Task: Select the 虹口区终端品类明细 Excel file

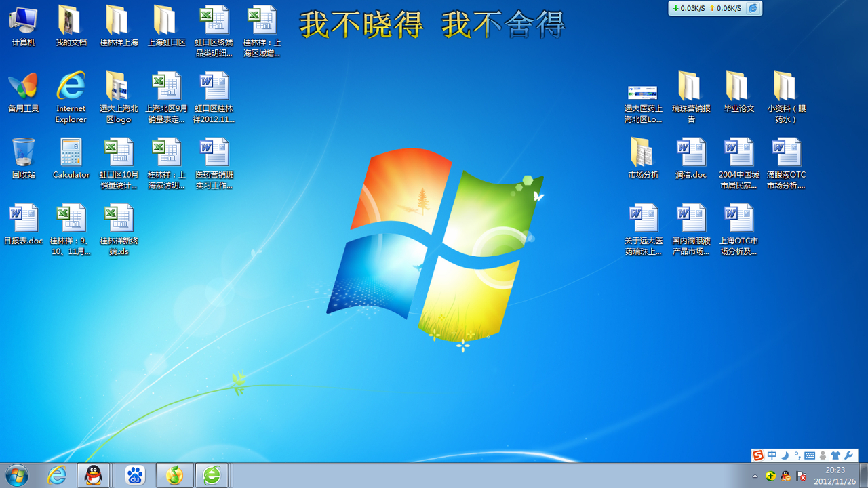Action: pyautogui.click(x=214, y=31)
